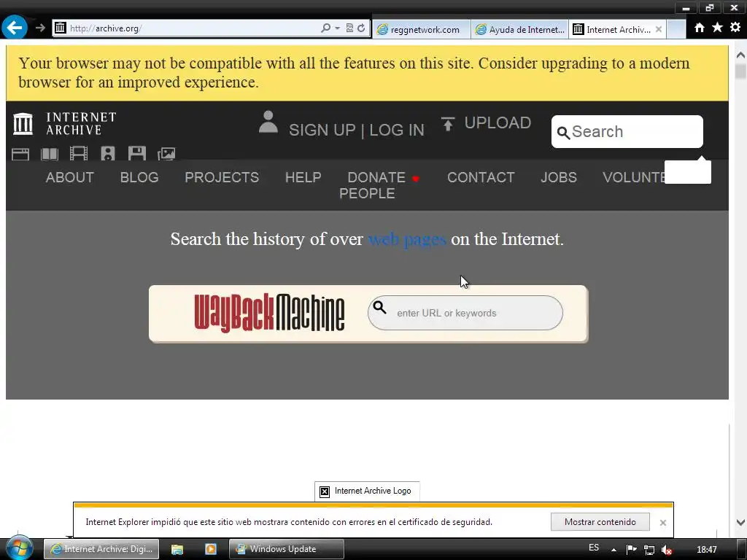Open the Audio speaker icon
This screenshot has width=747, height=560.
pos(108,153)
